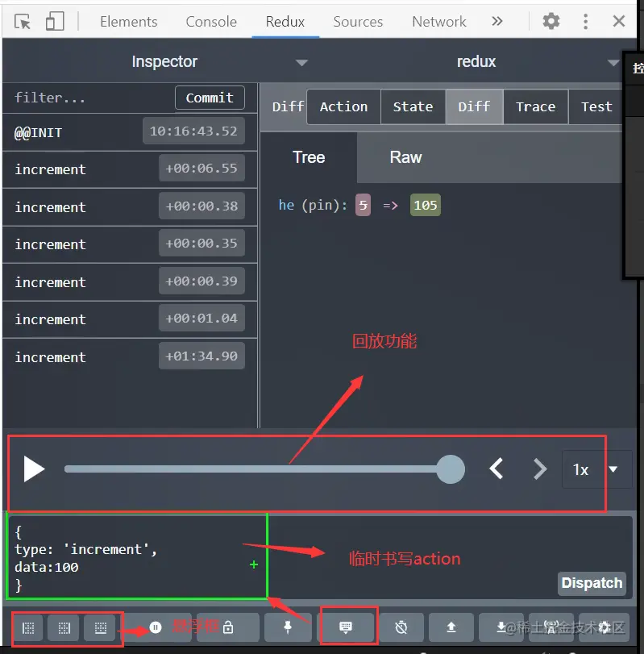Switch to the Network tab
The image size is (644, 654).
click(x=439, y=22)
